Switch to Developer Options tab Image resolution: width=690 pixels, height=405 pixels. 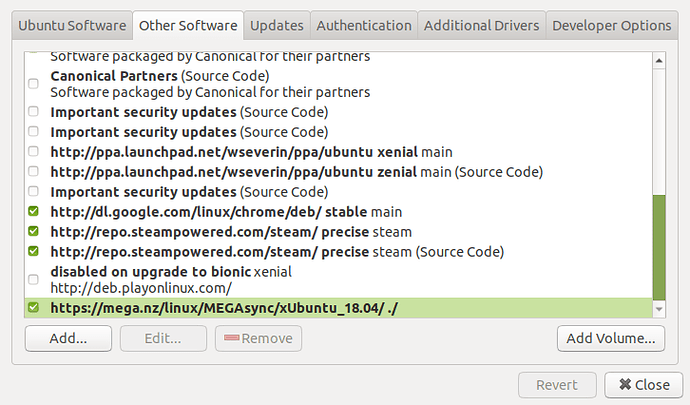[612, 26]
